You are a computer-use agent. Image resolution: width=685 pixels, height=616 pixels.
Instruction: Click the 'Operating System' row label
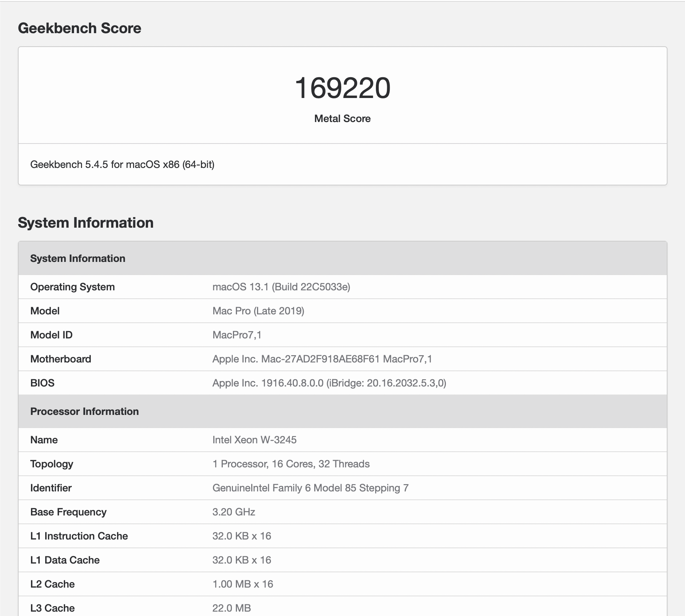point(73,287)
